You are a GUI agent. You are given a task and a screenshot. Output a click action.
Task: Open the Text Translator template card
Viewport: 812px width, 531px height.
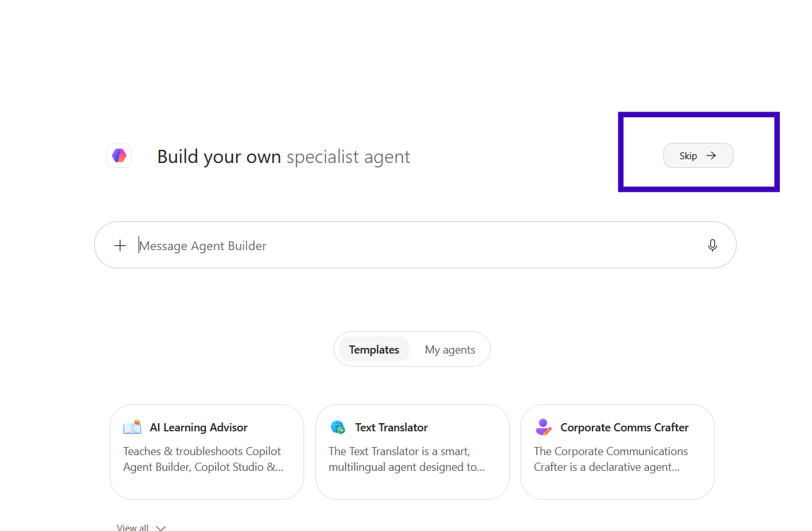pos(413,452)
